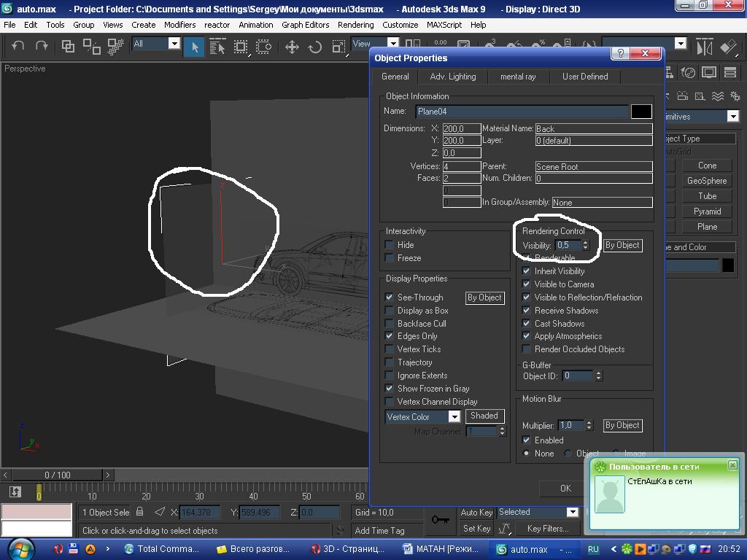Screen dimensions: 747x560
Task: Select the None motion blur radio button
Action: click(527, 454)
